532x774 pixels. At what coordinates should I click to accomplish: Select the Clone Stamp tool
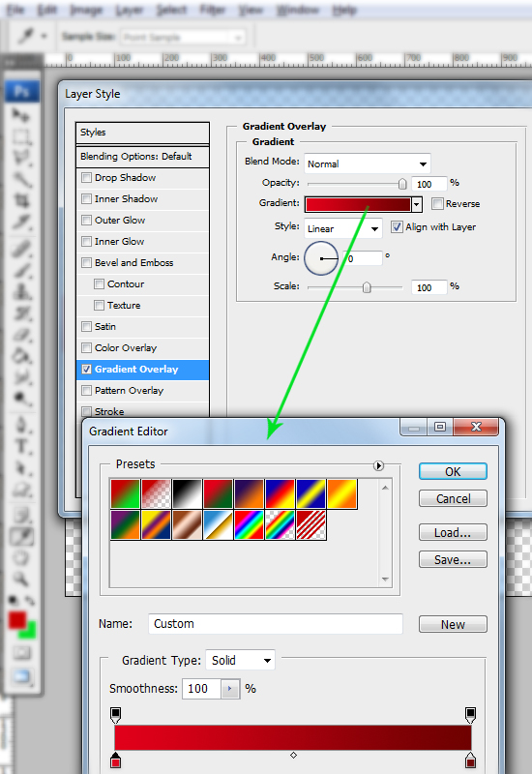(20, 291)
